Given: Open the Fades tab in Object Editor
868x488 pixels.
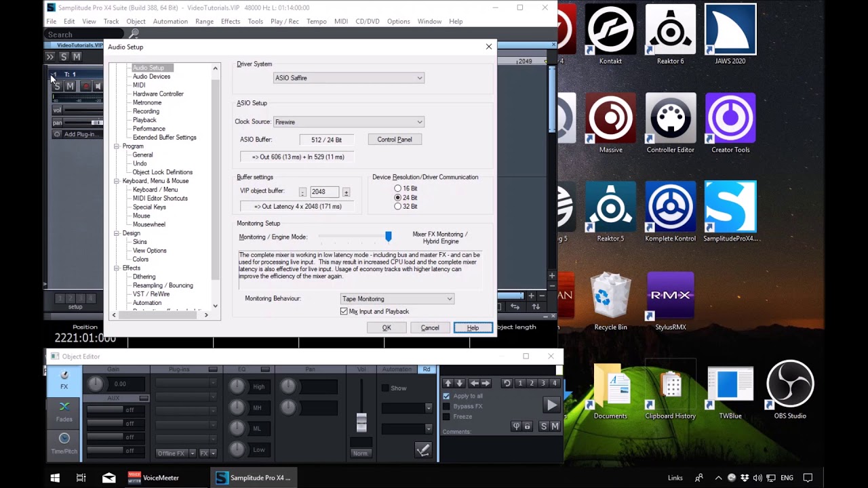Looking at the screenshot, I should click(64, 412).
